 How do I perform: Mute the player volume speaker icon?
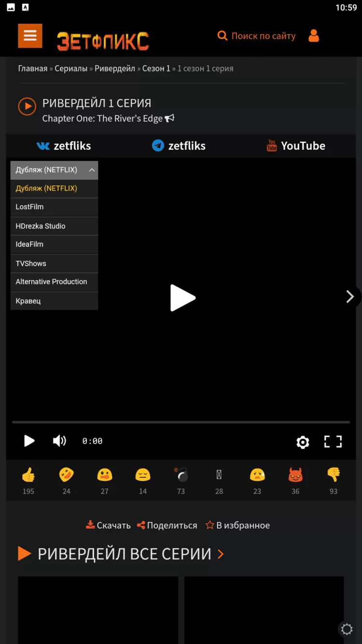tap(59, 441)
